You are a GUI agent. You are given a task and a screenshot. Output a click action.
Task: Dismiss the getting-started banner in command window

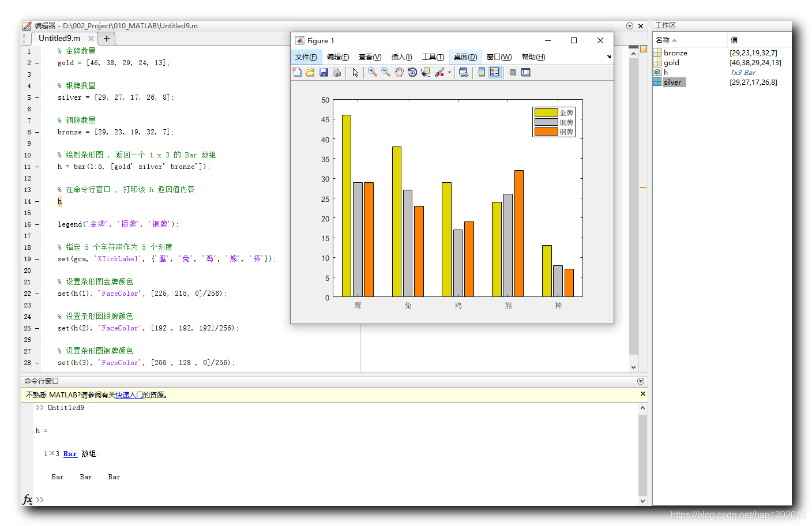[x=643, y=393]
